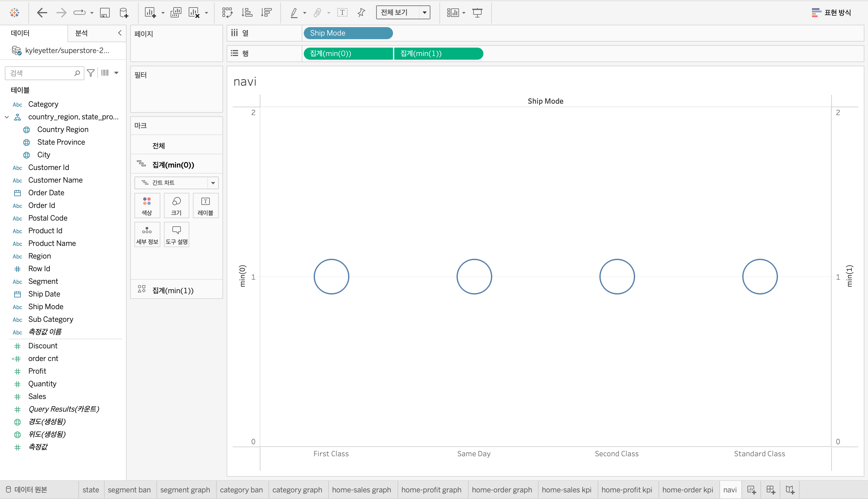Add new dashboard tab icon
The image size is (868, 499).
click(771, 490)
